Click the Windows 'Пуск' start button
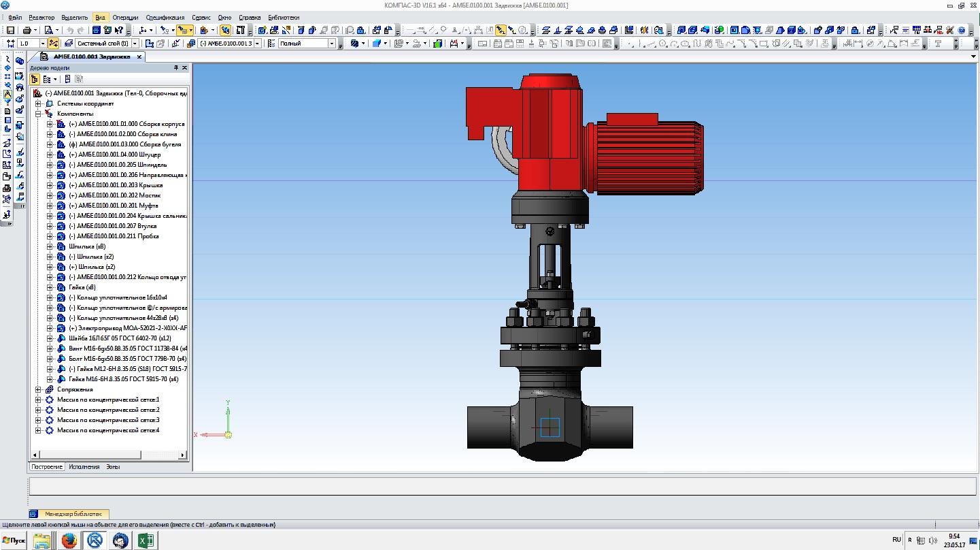 [14, 540]
